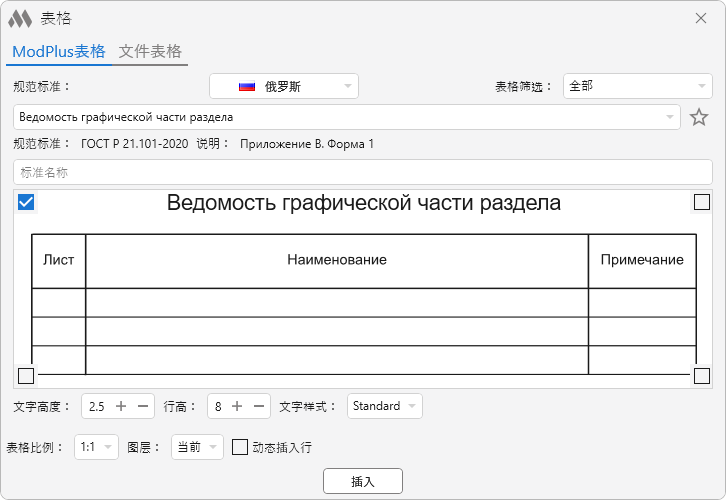Click the favorite star icon
The image size is (726, 500).
pos(699,118)
